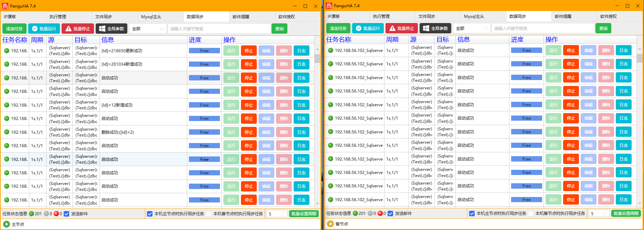Click keyword search field in right window
Screen dimensions: 644x230
pos(543,28)
